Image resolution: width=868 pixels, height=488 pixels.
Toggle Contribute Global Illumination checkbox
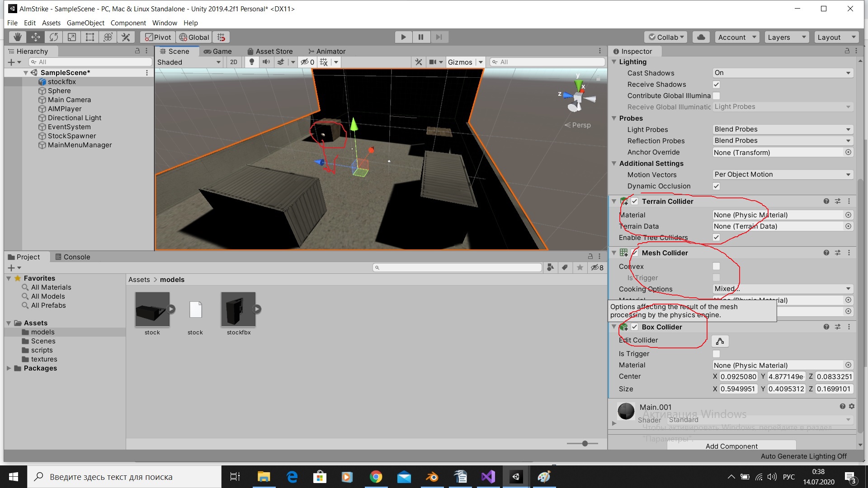point(716,96)
